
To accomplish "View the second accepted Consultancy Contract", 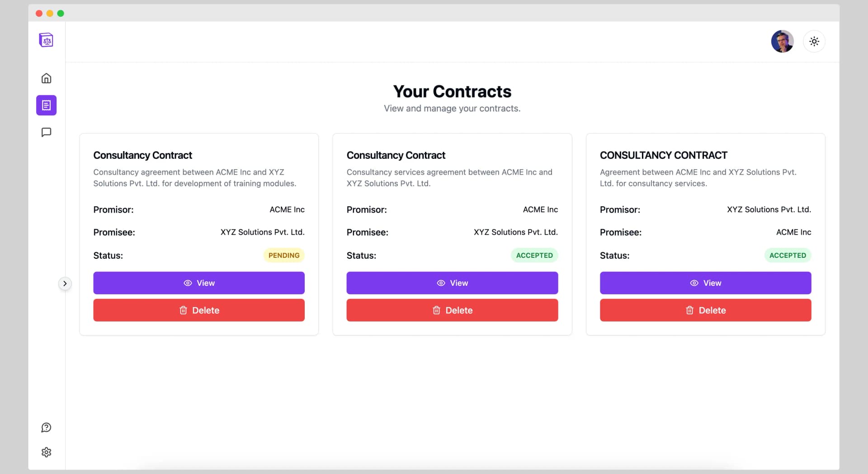I will click(452, 283).
